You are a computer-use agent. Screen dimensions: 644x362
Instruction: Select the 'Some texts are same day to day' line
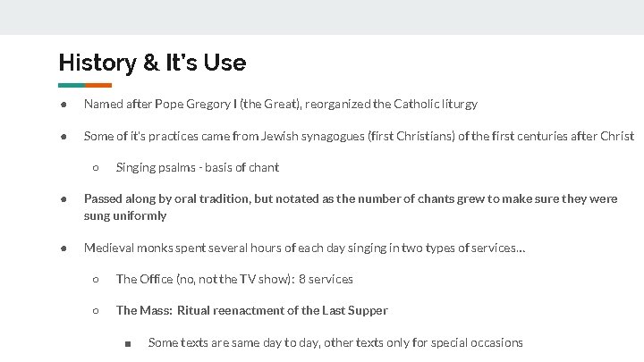click(335, 342)
